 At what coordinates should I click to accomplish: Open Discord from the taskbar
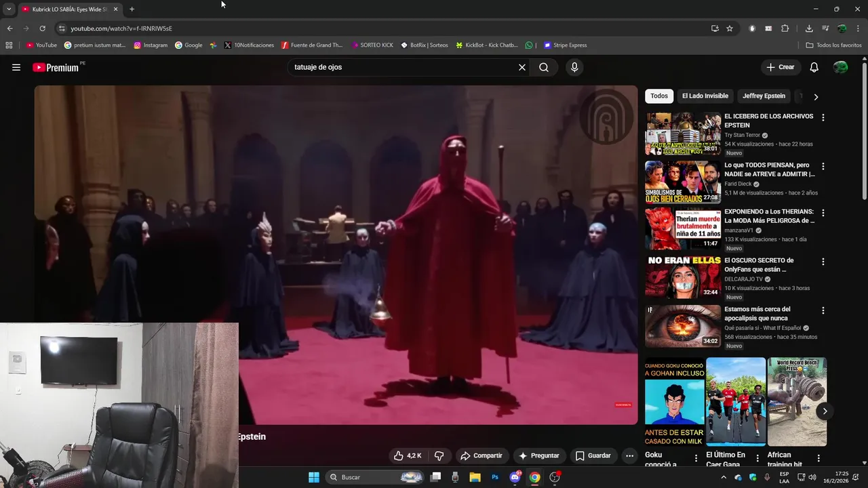(x=515, y=477)
